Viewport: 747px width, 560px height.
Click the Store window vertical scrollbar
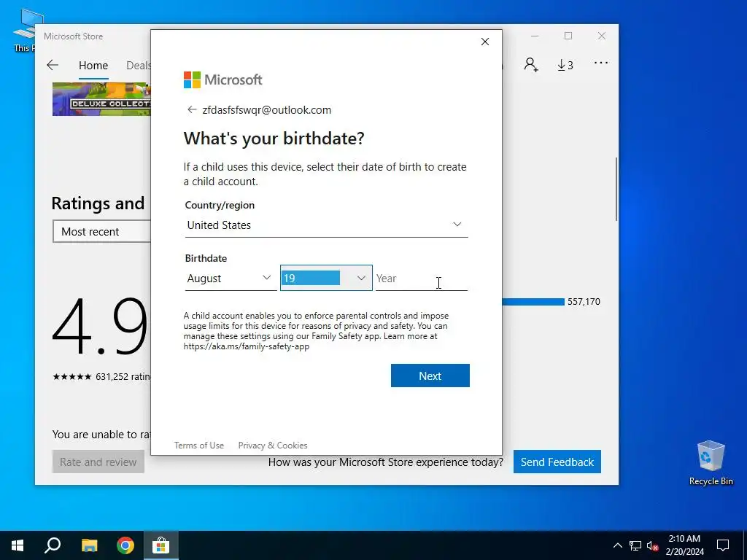pyautogui.click(x=616, y=189)
